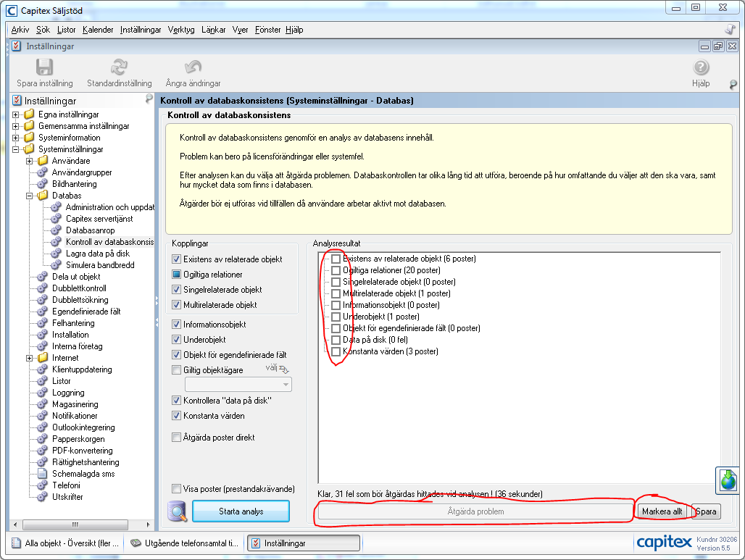Image resolution: width=745 pixels, height=560 pixels.
Task: Click the gear icon beside Dubblettkontroll
Action: click(42, 288)
